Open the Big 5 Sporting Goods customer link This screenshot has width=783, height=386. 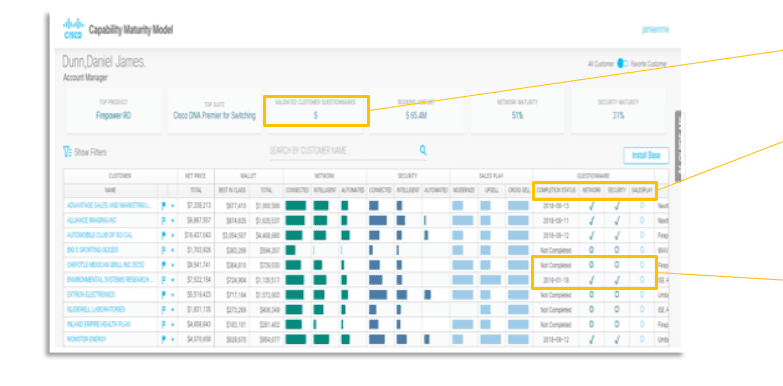(92, 250)
